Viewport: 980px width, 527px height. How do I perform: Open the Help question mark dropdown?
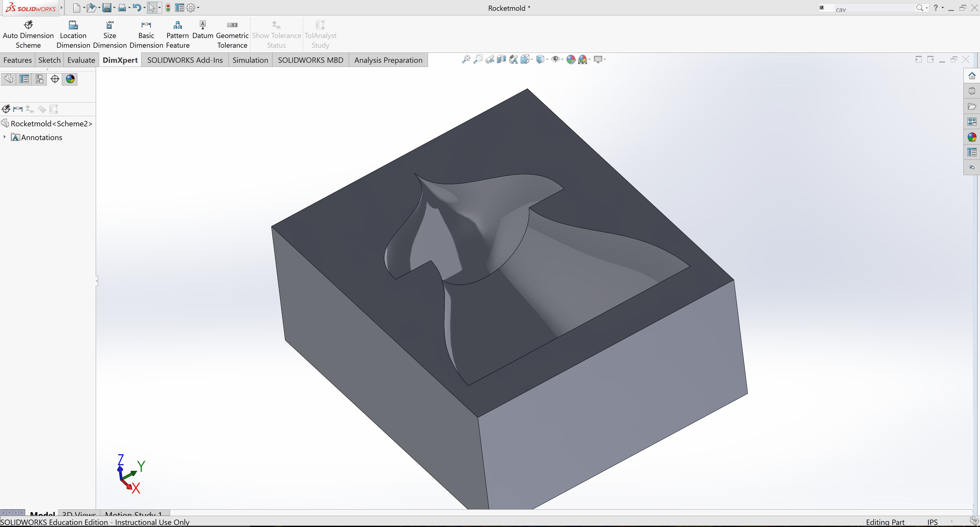943,8
